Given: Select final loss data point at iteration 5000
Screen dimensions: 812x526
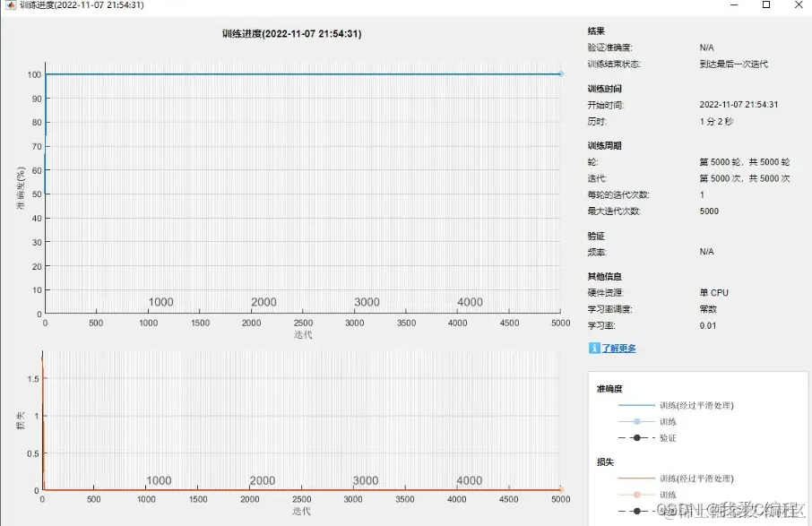Looking at the screenshot, I should click(561, 489).
